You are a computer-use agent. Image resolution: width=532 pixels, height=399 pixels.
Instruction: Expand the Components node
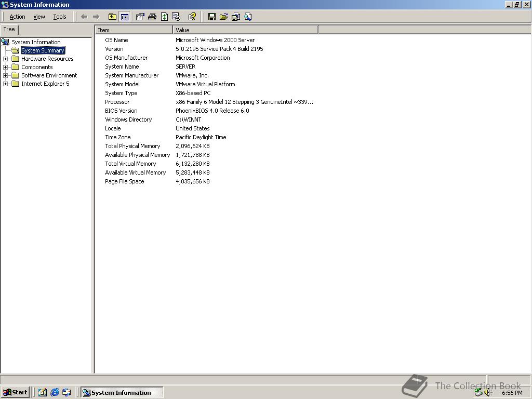coord(5,67)
